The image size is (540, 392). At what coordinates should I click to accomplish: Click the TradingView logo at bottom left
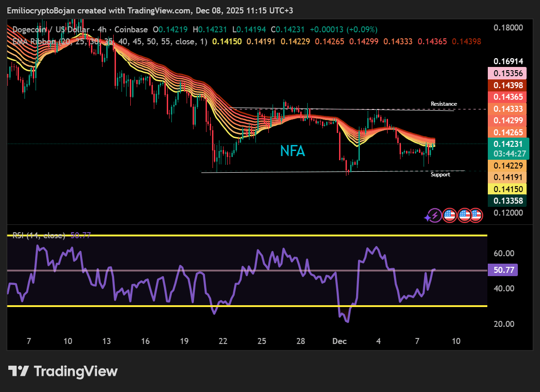tap(63, 371)
